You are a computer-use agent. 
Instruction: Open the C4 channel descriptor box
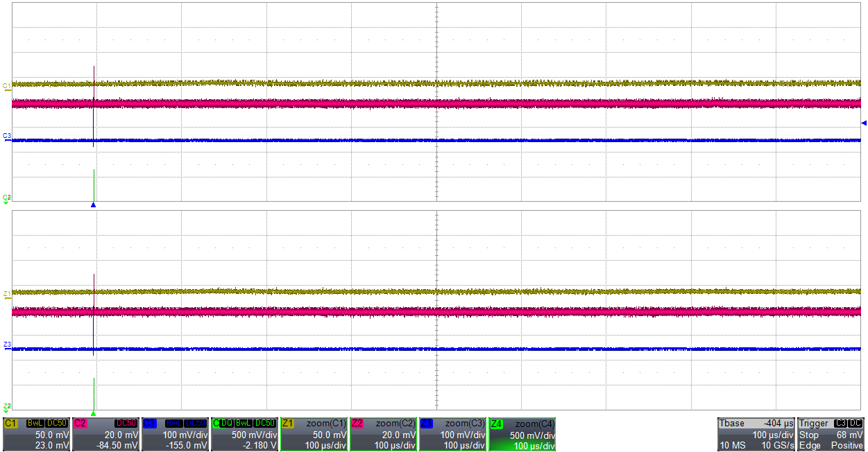pos(245,434)
